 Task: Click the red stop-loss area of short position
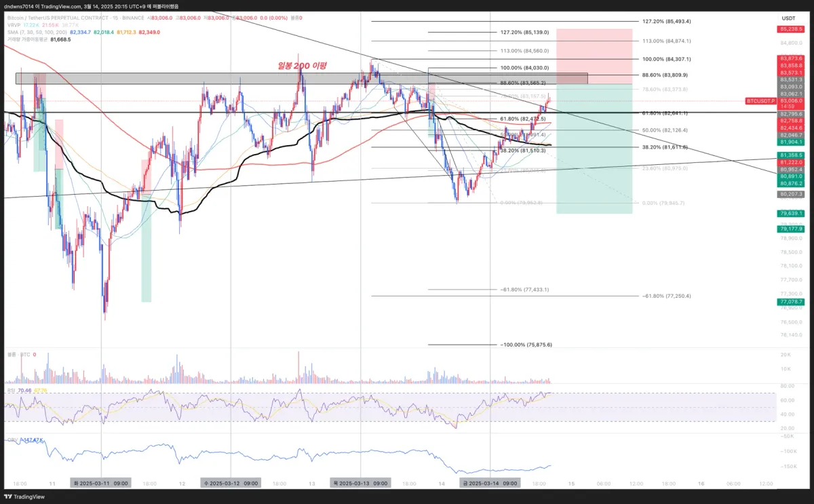click(594, 56)
